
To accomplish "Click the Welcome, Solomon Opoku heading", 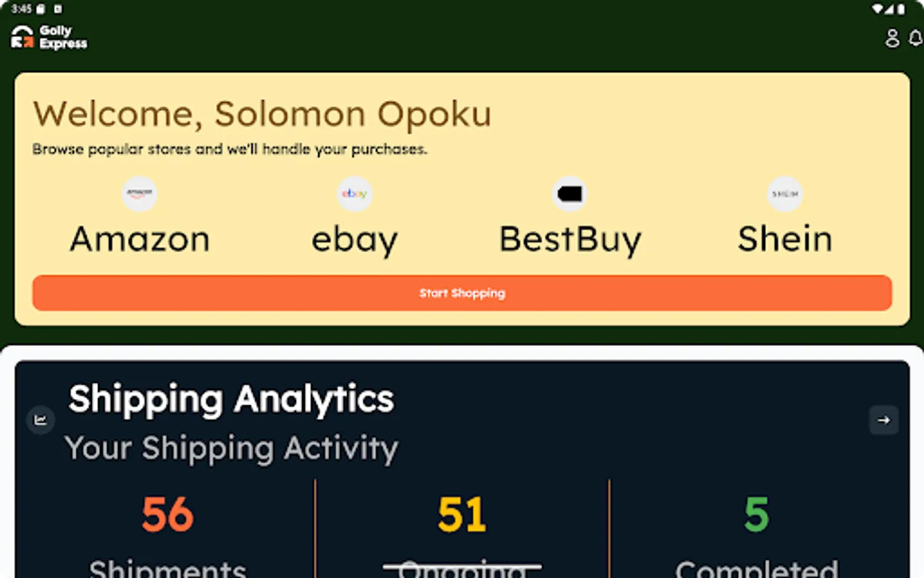I will click(x=263, y=114).
